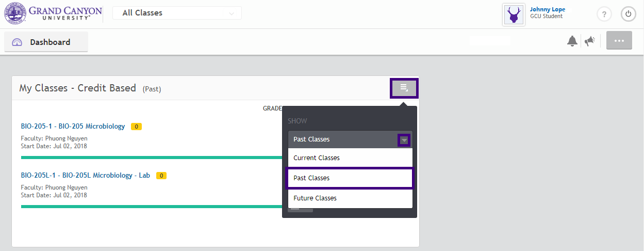Viewport: 644px width, 251px height.
Task: Expand the Past Classes show dropdown arrow
Action: click(x=404, y=139)
